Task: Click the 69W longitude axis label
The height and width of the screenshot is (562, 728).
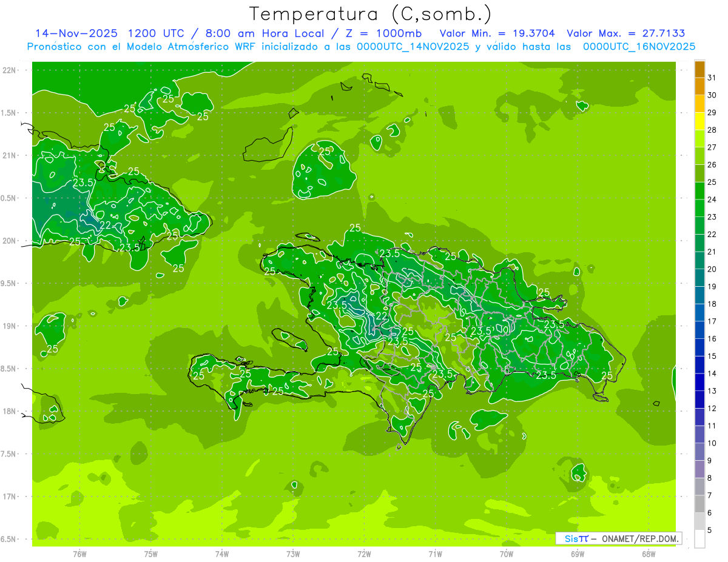Action: (x=578, y=554)
